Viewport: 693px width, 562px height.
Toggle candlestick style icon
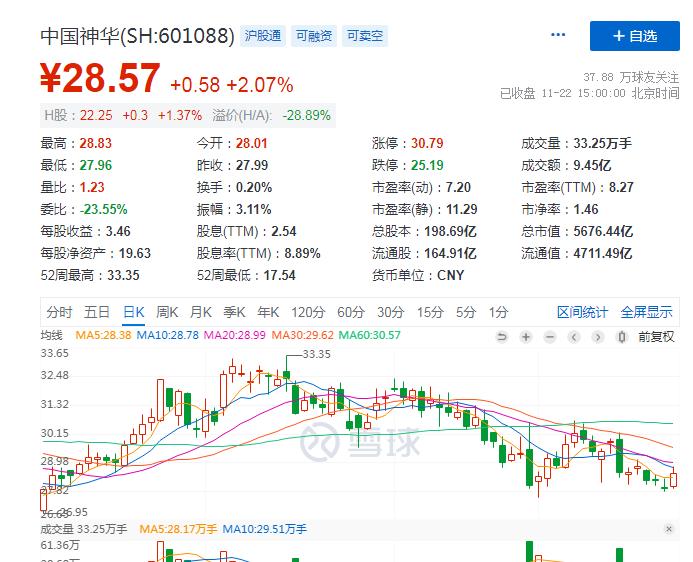coord(622,338)
